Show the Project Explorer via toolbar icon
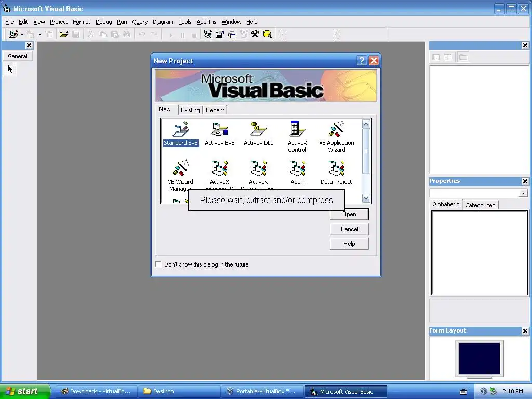The width and height of the screenshot is (532, 399). pos(208,34)
